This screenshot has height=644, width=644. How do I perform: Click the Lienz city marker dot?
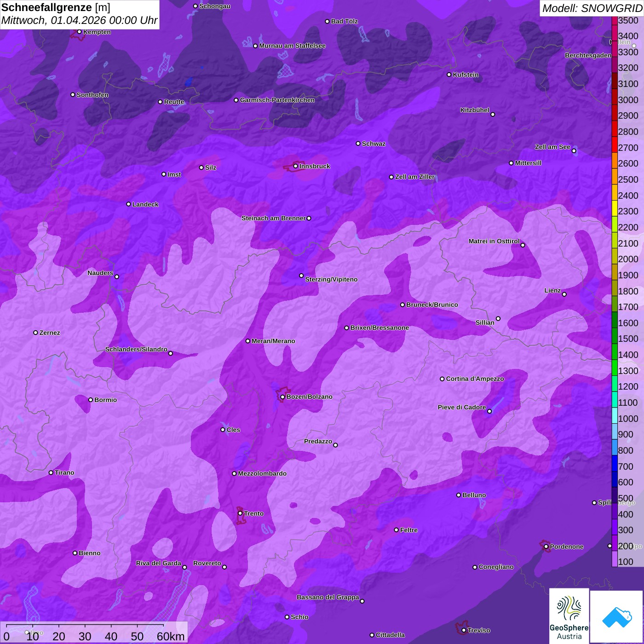click(564, 294)
